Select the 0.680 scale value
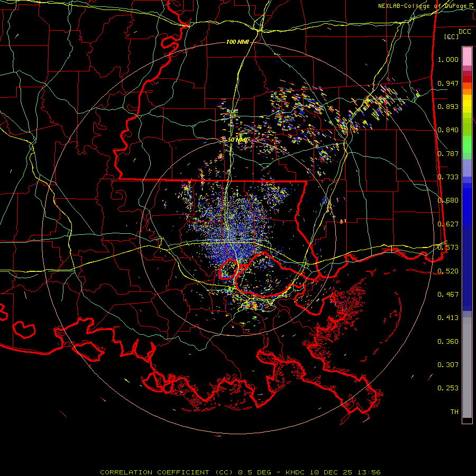Screen dimensions: 476x476 [448, 200]
